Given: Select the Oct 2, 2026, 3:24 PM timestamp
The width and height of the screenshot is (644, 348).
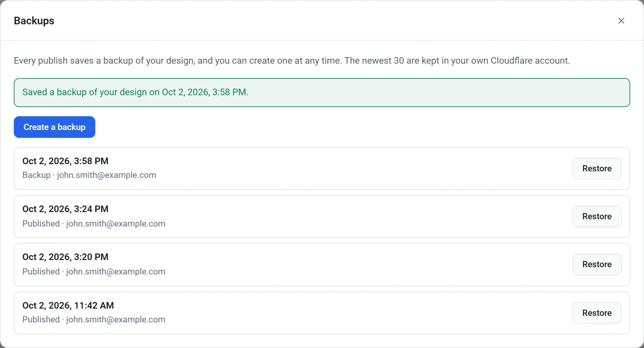Looking at the screenshot, I should click(65, 209).
